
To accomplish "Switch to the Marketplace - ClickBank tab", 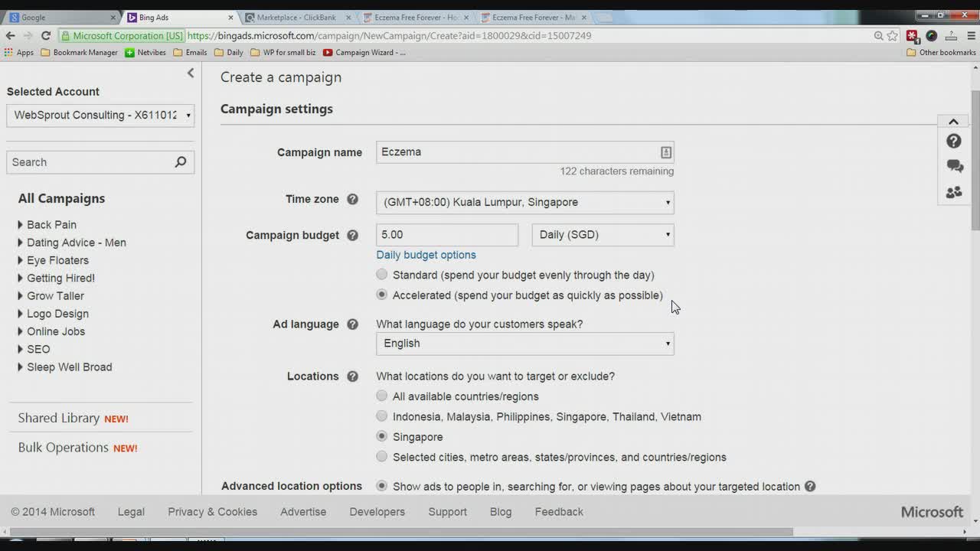I will coord(296,18).
